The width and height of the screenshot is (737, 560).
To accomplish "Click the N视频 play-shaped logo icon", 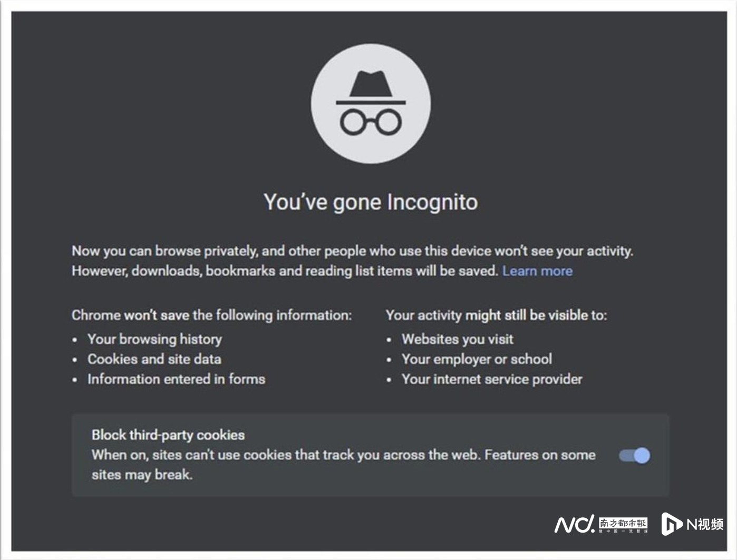I will click(671, 524).
